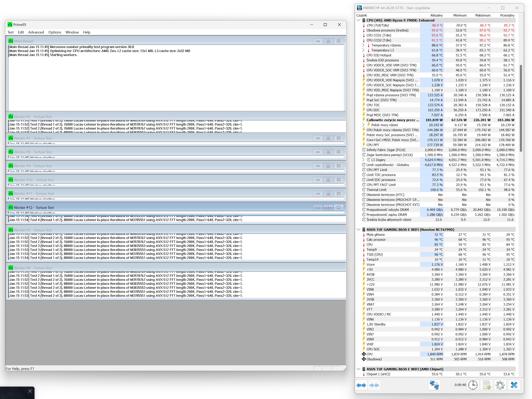Start logging with sheet plus icon
This screenshot has width=532, height=399.
pos(487,385)
